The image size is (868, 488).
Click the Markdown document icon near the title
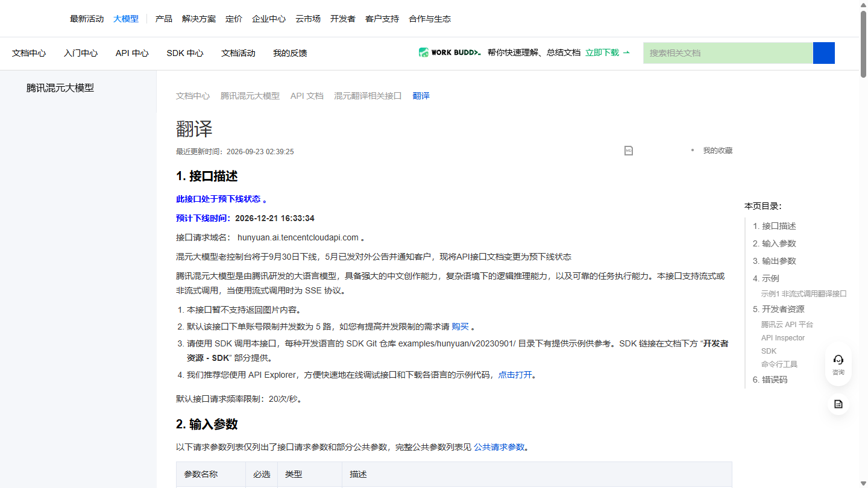coord(629,151)
